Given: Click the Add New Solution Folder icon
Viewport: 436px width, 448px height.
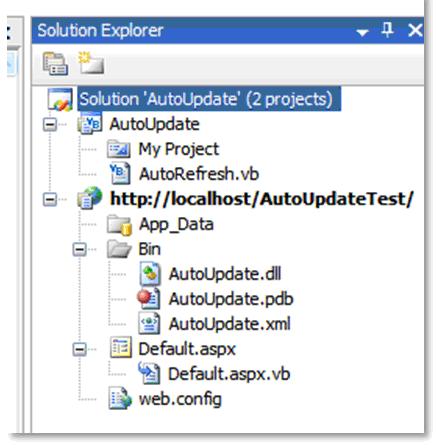Looking at the screenshot, I should point(91,63).
